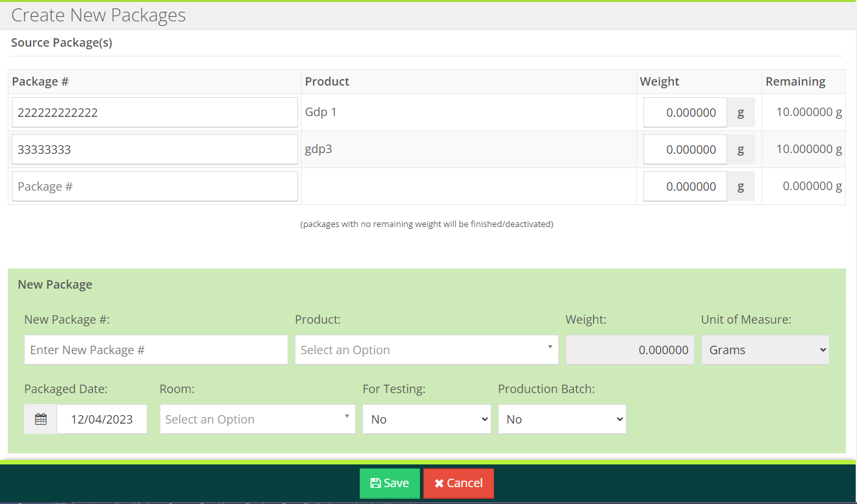857x504 pixels.
Task: Click the empty Package # field in third row
Action: click(155, 186)
